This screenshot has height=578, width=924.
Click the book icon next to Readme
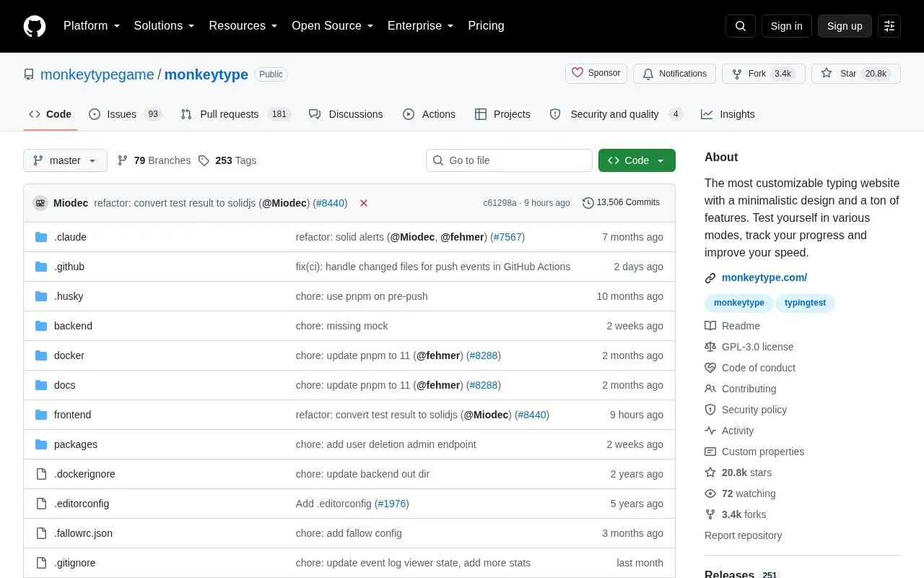pyautogui.click(x=710, y=326)
